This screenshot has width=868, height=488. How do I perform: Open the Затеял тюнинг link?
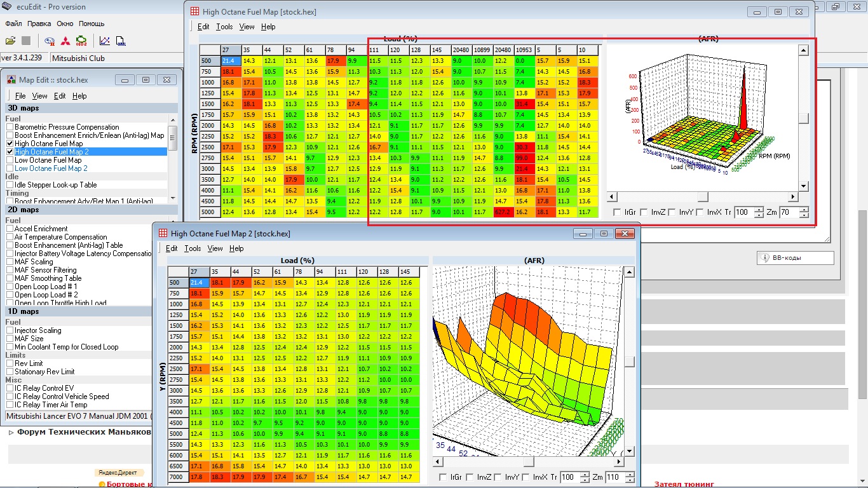684,484
